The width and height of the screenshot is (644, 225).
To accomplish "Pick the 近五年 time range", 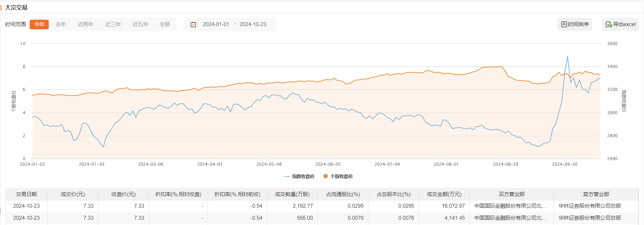I will (x=140, y=24).
